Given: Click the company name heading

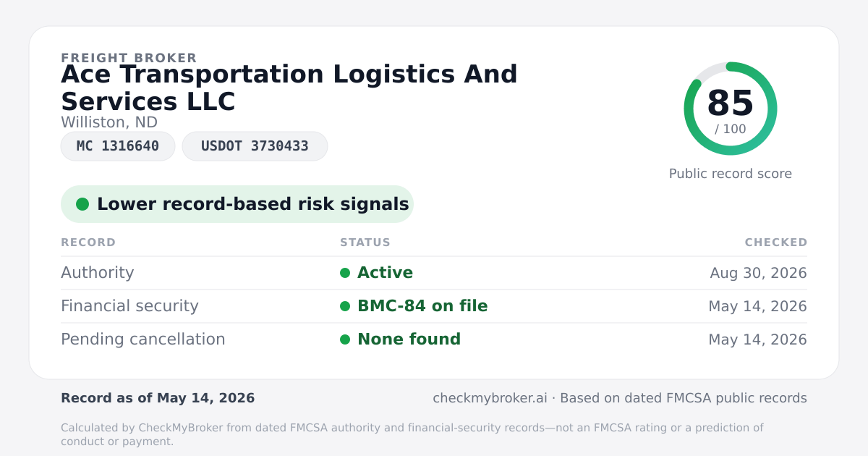Looking at the screenshot, I should tap(289, 88).
